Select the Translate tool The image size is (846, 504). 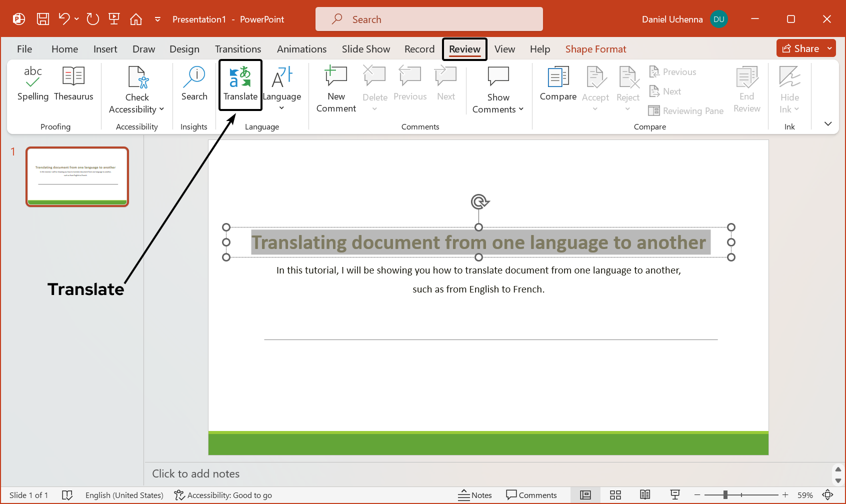tap(240, 85)
